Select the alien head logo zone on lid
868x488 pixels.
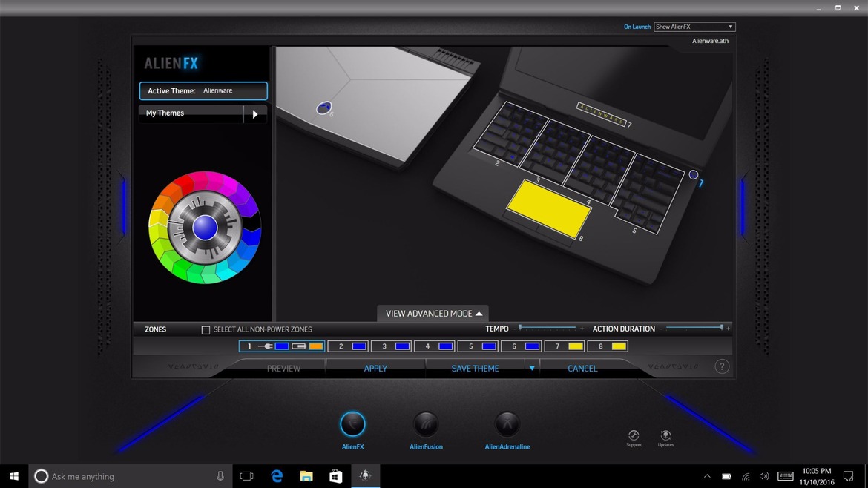click(324, 108)
